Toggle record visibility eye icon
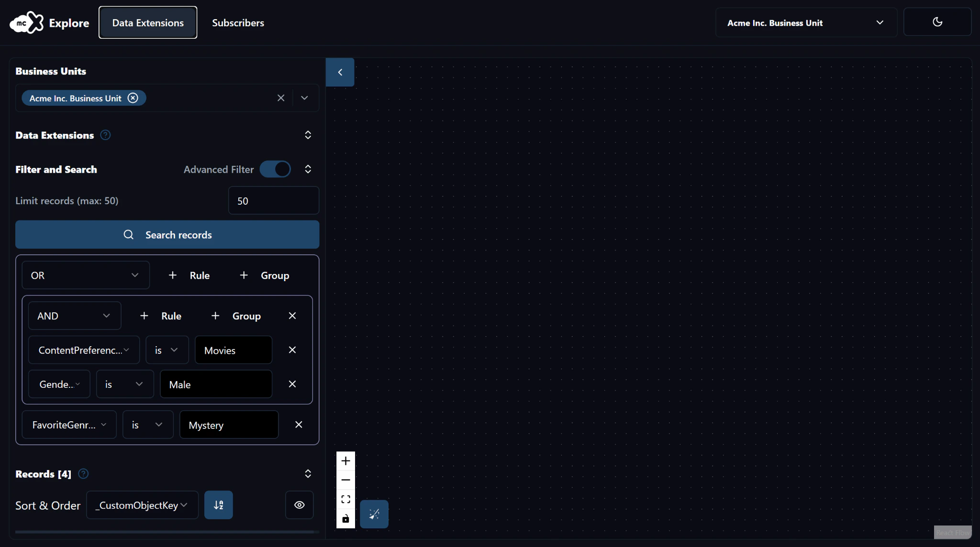The height and width of the screenshot is (547, 980). pyautogui.click(x=300, y=505)
